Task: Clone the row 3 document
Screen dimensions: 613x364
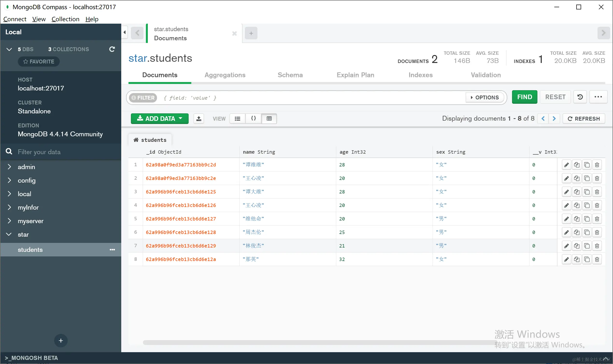Action: point(587,192)
